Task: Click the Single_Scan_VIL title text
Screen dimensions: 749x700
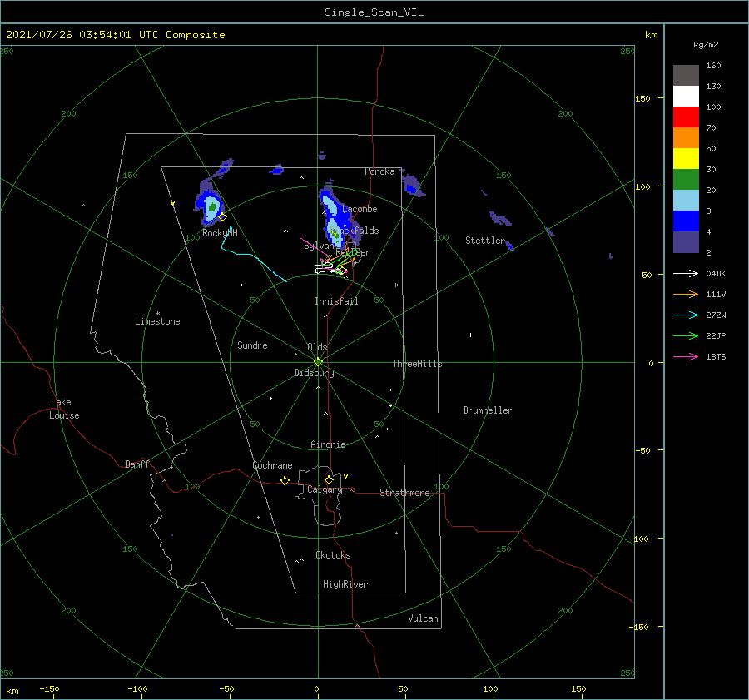Action: click(374, 12)
